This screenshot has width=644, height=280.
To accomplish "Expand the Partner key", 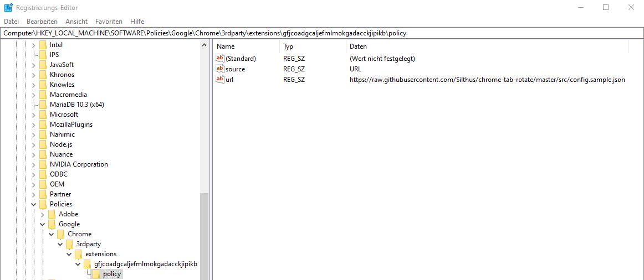I will [x=34, y=194].
